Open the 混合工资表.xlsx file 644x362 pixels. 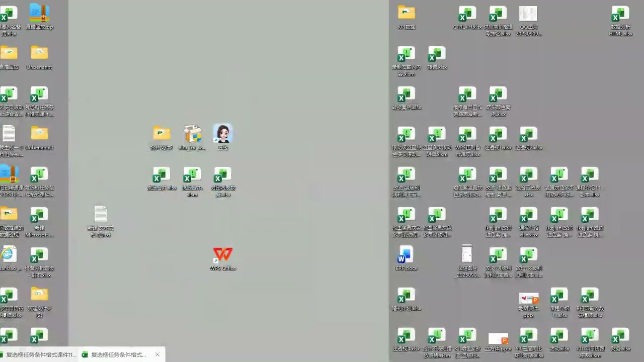(x=529, y=182)
